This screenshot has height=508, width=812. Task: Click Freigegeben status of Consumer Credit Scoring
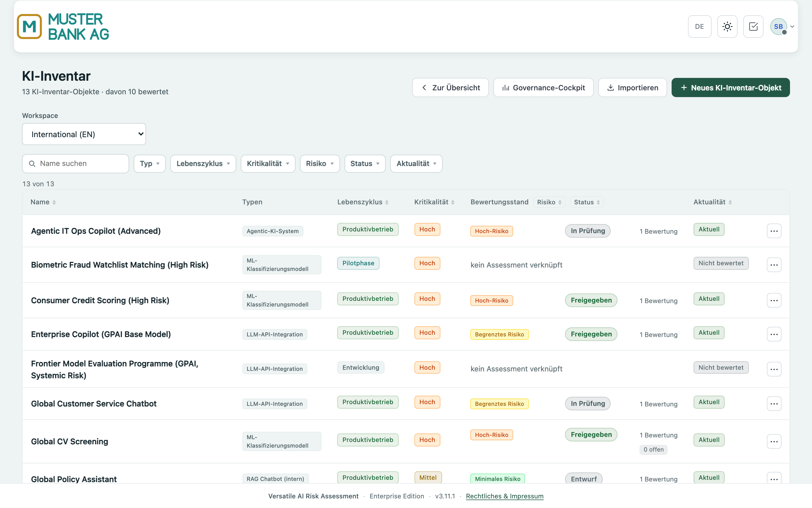click(591, 300)
